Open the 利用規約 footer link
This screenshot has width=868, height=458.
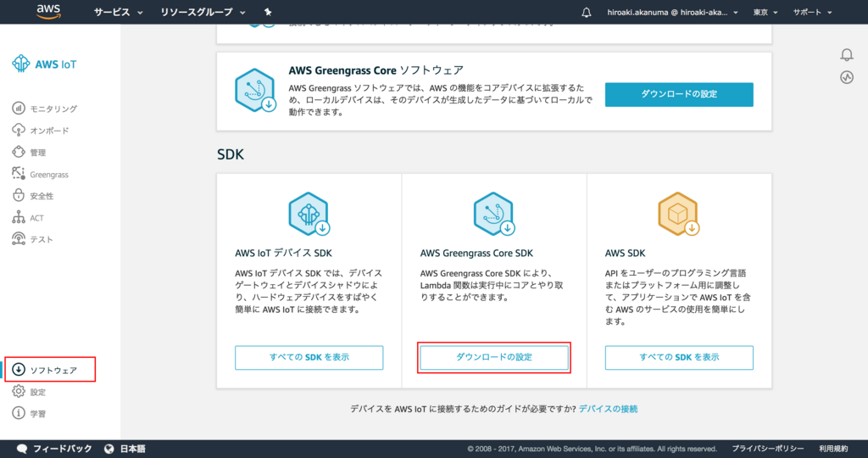tap(833, 449)
